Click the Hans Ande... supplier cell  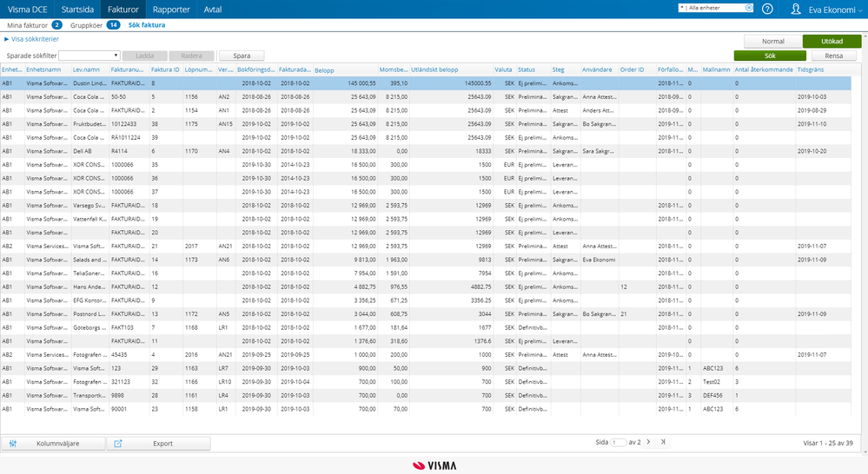tap(89, 286)
